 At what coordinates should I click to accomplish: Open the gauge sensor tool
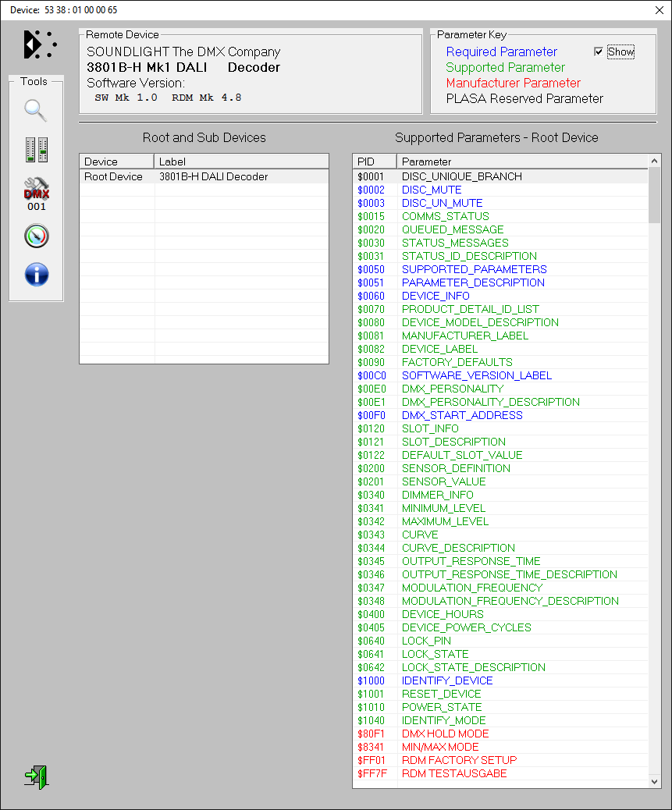pos(36,236)
